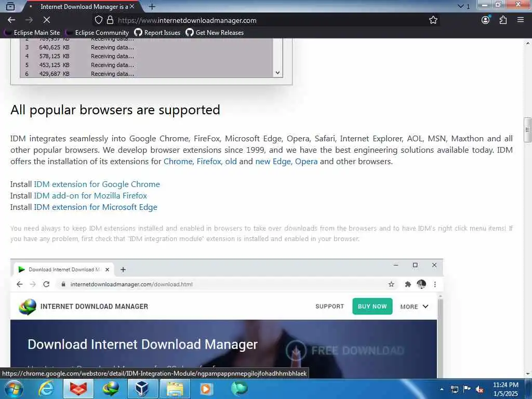This screenshot has height=399, width=532.
Task: Show site security padlock info
Action: pyautogui.click(x=110, y=20)
